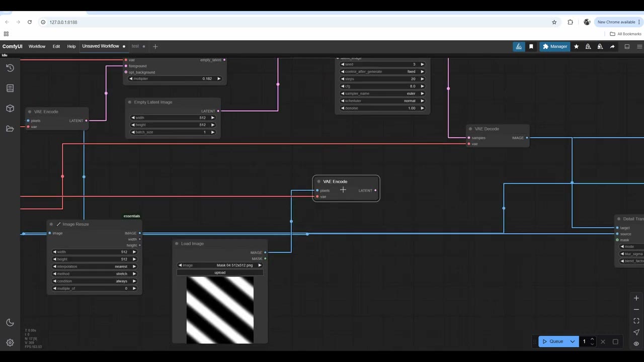Click the star icon beside Manager
Image resolution: width=644 pixels, height=362 pixels.
(576, 46)
